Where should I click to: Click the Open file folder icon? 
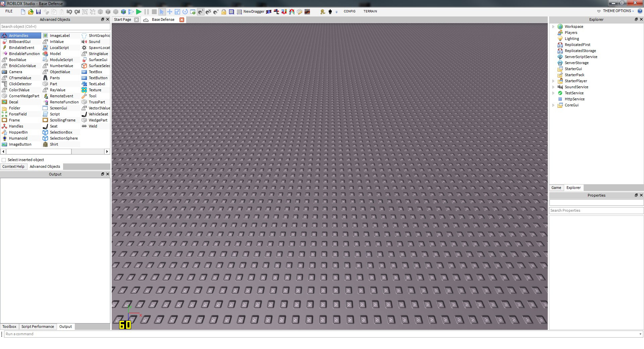(31, 12)
